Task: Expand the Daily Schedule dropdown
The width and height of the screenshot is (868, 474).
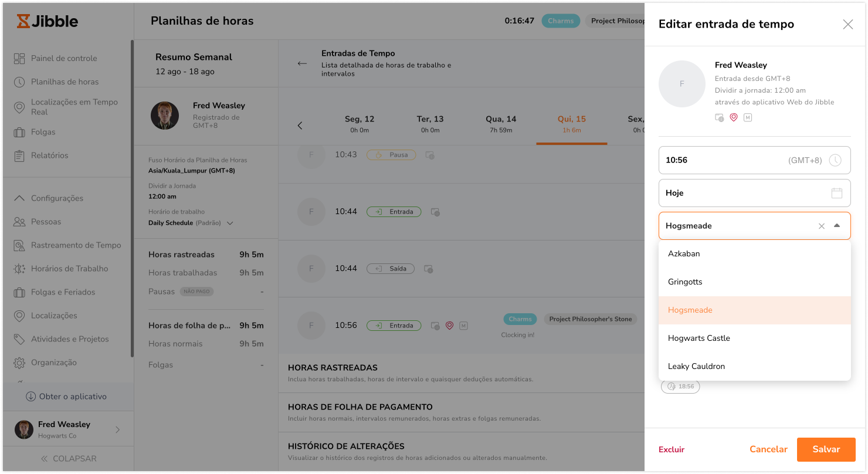Action: coord(230,223)
